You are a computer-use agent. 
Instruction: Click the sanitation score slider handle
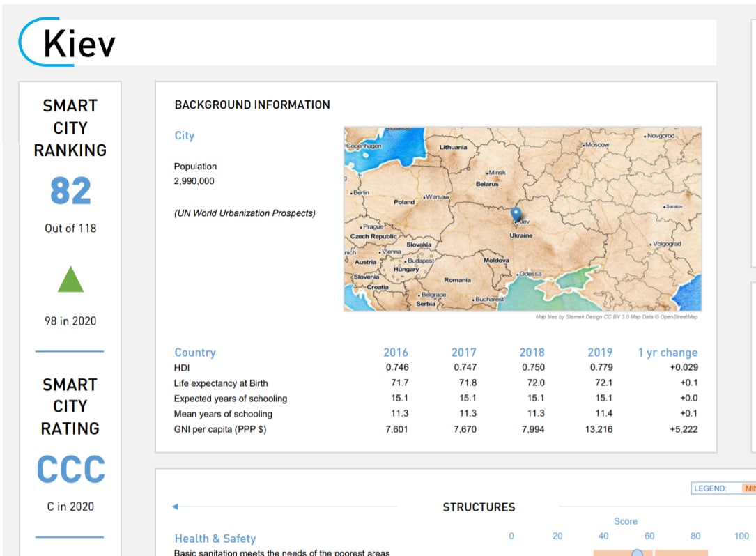tap(637, 553)
